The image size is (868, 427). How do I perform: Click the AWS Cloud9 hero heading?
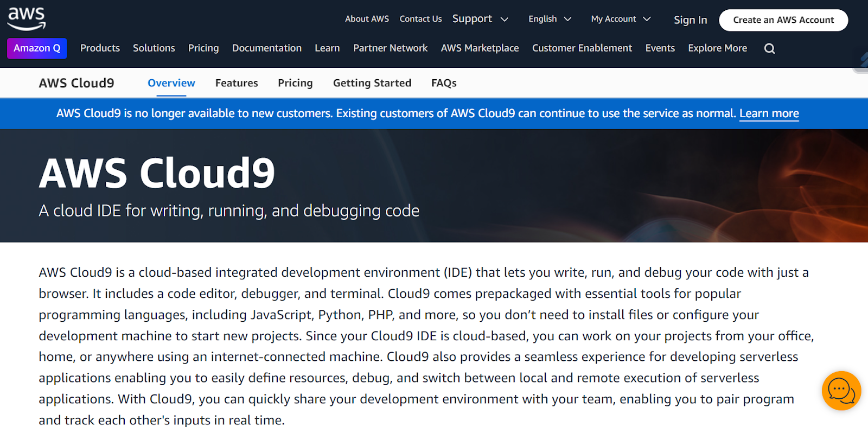point(157,173)
